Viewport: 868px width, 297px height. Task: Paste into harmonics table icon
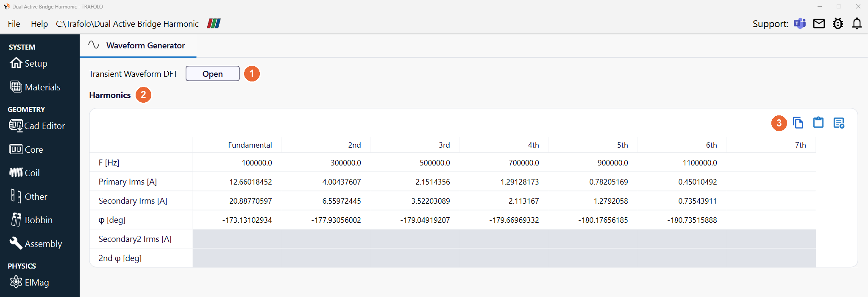point(818,123)
